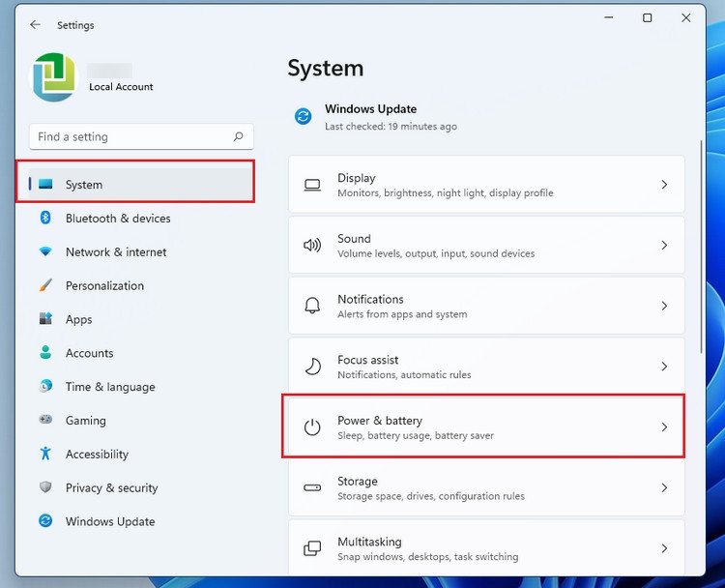Click the Personalization paintbrush icon
The image size is (725, 588).
pyautogui.click(x=45, y=284)
